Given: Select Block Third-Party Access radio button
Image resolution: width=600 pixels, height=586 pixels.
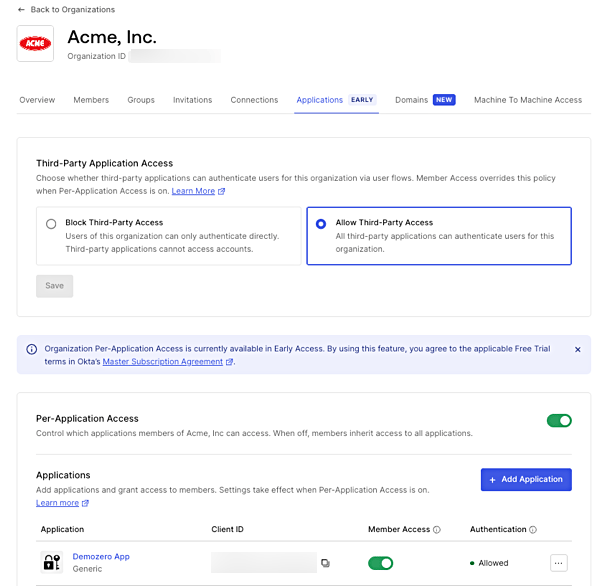Looking at the screenshot, I should [x=51, y=224].
